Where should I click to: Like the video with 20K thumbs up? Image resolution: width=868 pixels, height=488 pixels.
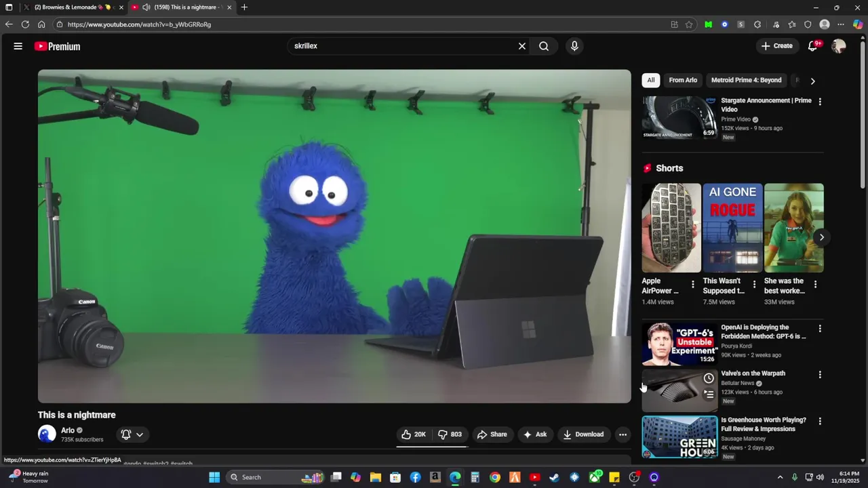pyautogui.click(x=413, y=434)
